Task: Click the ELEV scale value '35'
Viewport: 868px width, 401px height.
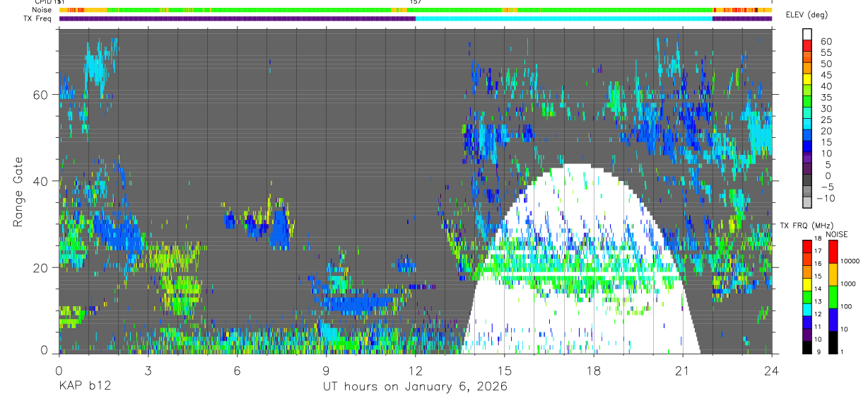Action: click(x=826, y=98)
